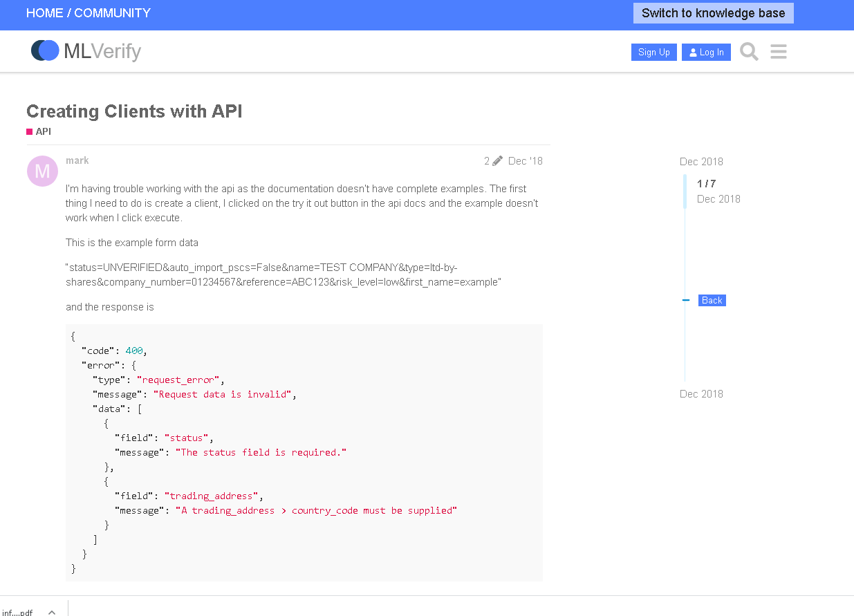
Task: Click mark's avatar circle
Action: pos(42,171)
